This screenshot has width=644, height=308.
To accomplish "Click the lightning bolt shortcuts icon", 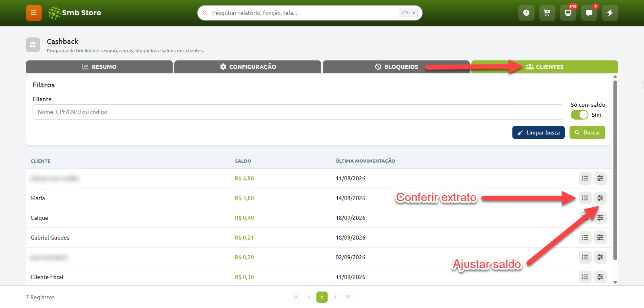I will pyautogui.click(x=610, y=13).
